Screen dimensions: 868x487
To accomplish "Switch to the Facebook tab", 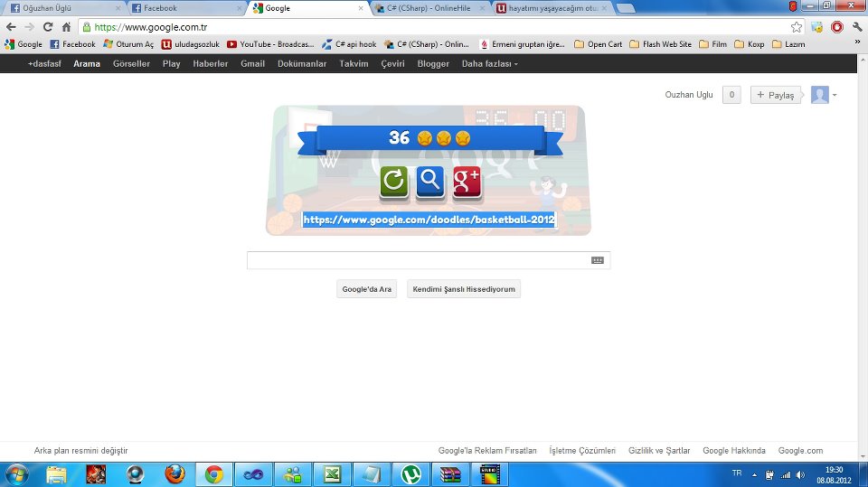I will click(187, 8).
